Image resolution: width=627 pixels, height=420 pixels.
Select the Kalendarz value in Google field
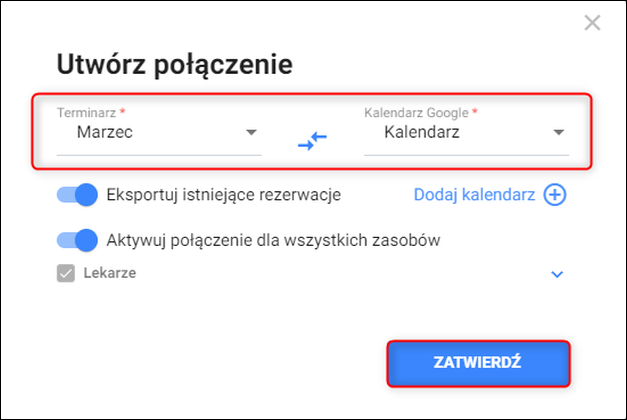[x=422, y=132]
